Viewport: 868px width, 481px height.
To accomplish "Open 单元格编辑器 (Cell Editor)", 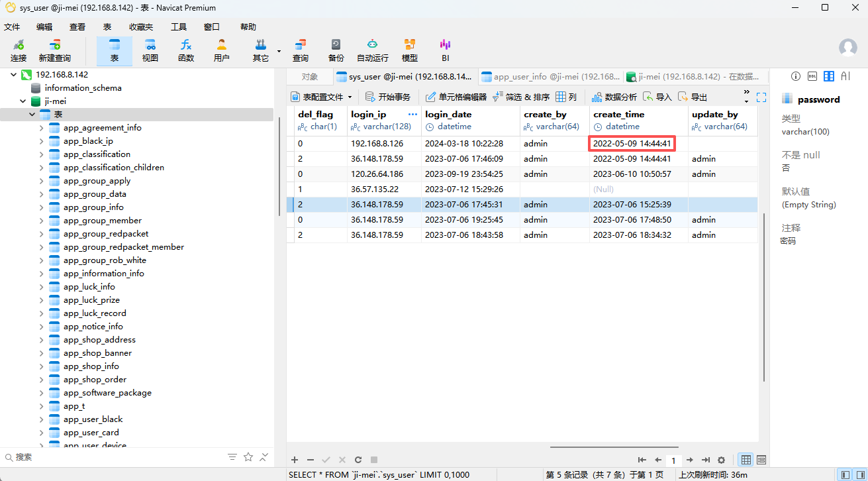I will (x=456, y=97).
